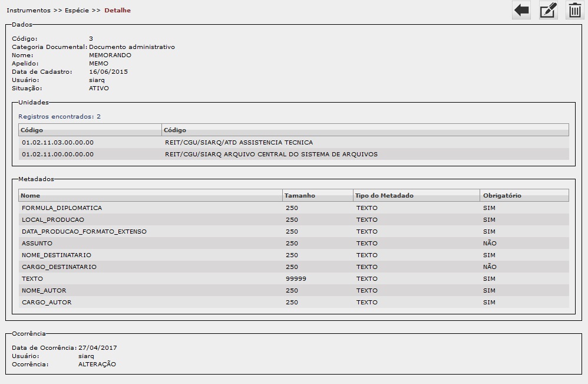Click the Detalhe breadcrumb
The image size is (588, 384).
(x=117, y=11)
